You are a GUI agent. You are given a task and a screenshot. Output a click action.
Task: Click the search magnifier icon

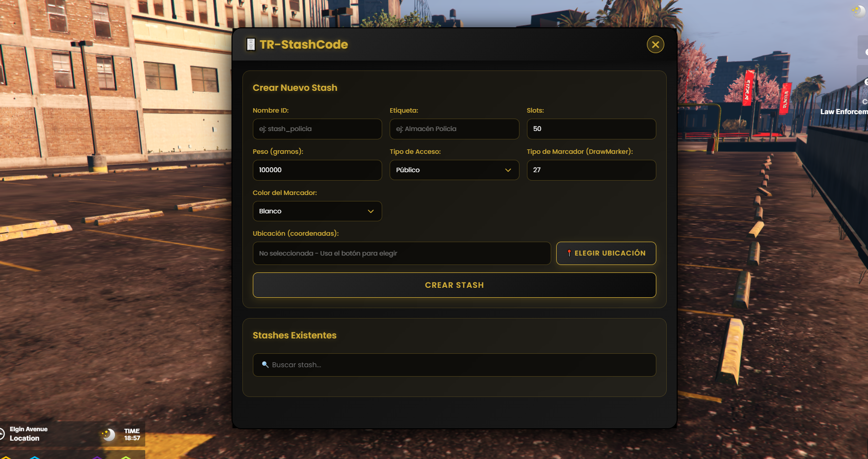pyautogui.click(x=265, y=365)
